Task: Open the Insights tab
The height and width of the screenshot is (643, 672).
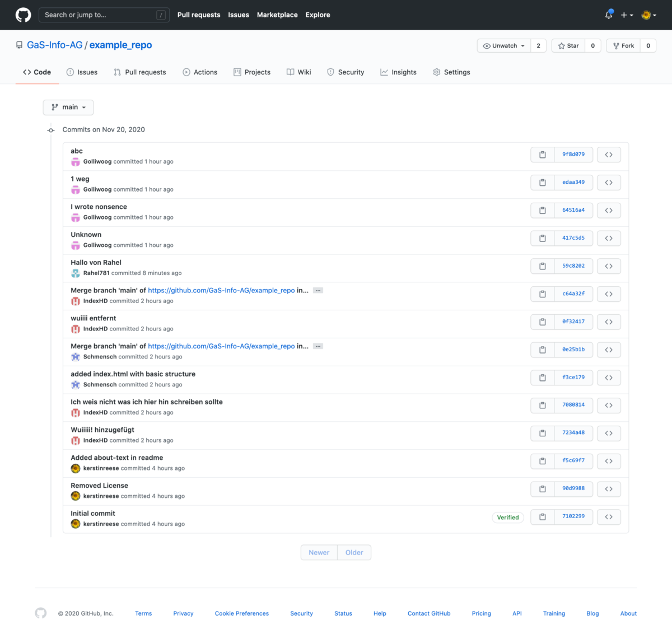Action: pyautogui.click(x=398, y=72)
